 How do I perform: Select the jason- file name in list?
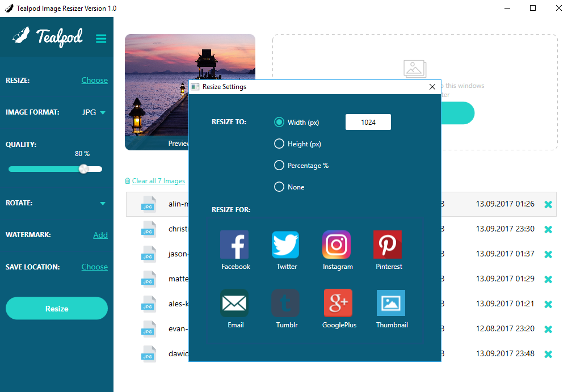(x=178, y=254)
